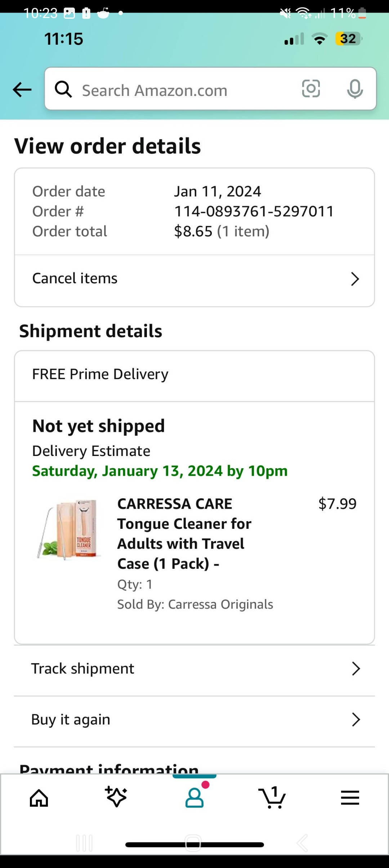Tap Cancel items option
The width and height of the screenshot is (389, 868).
75,278
